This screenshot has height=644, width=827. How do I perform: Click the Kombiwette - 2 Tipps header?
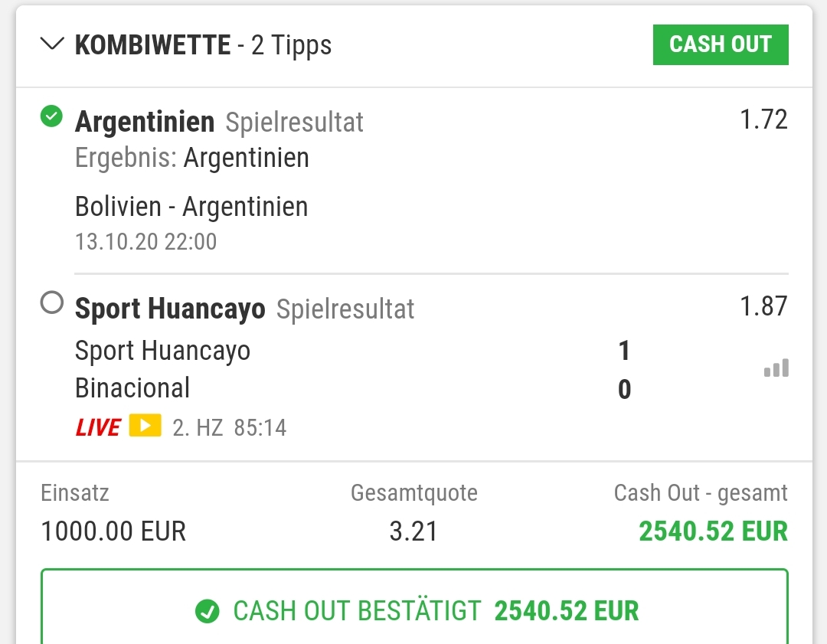204,45
